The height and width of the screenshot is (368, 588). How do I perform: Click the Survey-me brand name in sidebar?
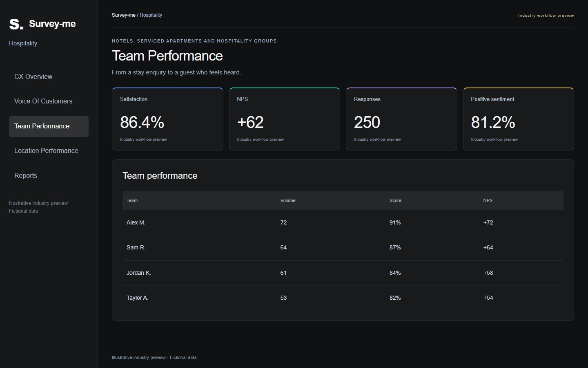pyautogui.click(x=52, y=24)
